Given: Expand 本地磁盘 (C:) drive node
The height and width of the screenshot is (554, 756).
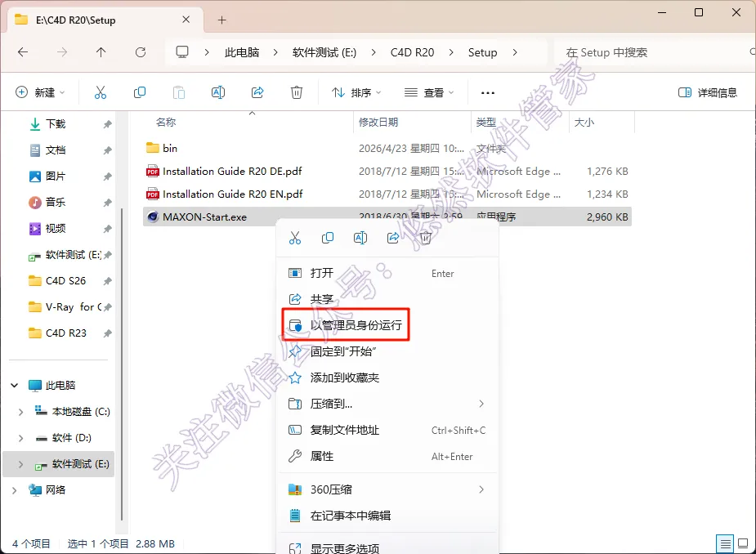Looking at the screenshot, I should point(20,412).
